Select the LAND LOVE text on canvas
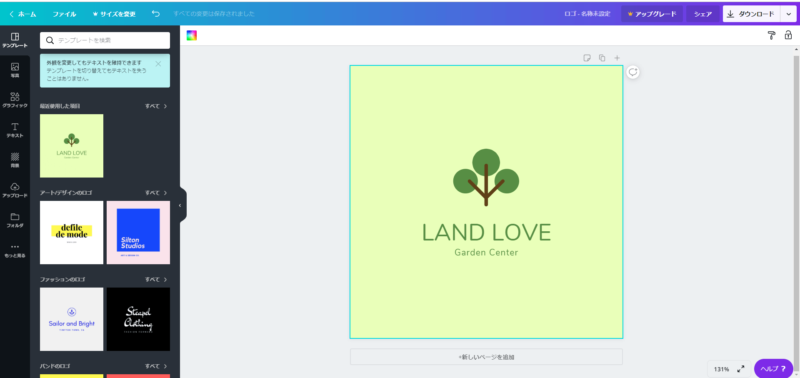800x378 pixels. (486, 233)
